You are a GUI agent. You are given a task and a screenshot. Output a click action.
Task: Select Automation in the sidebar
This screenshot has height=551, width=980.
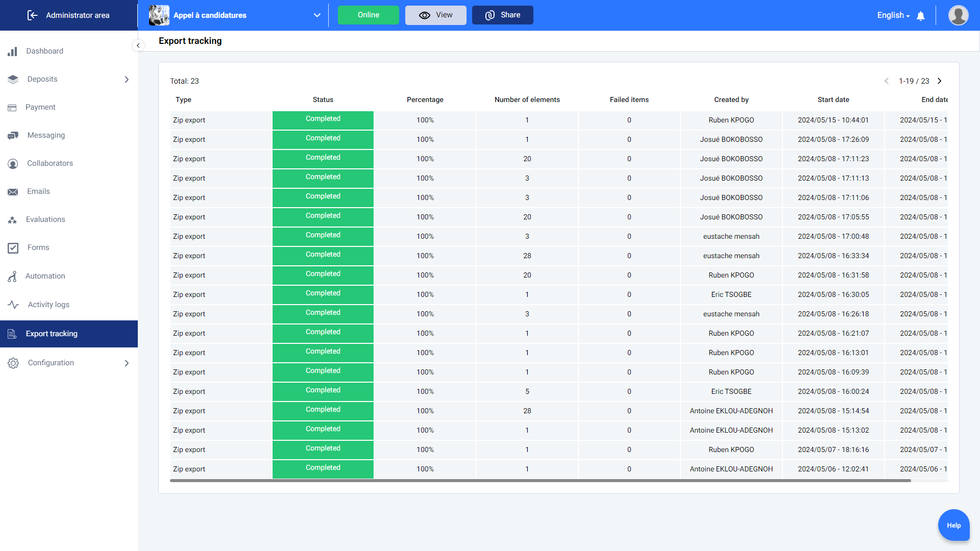[45, 276]
